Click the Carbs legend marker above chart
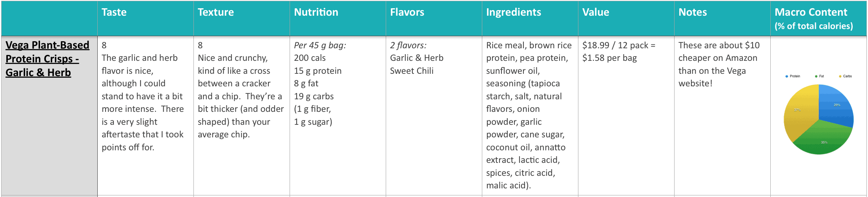868x197 pixels. (840, 76)
